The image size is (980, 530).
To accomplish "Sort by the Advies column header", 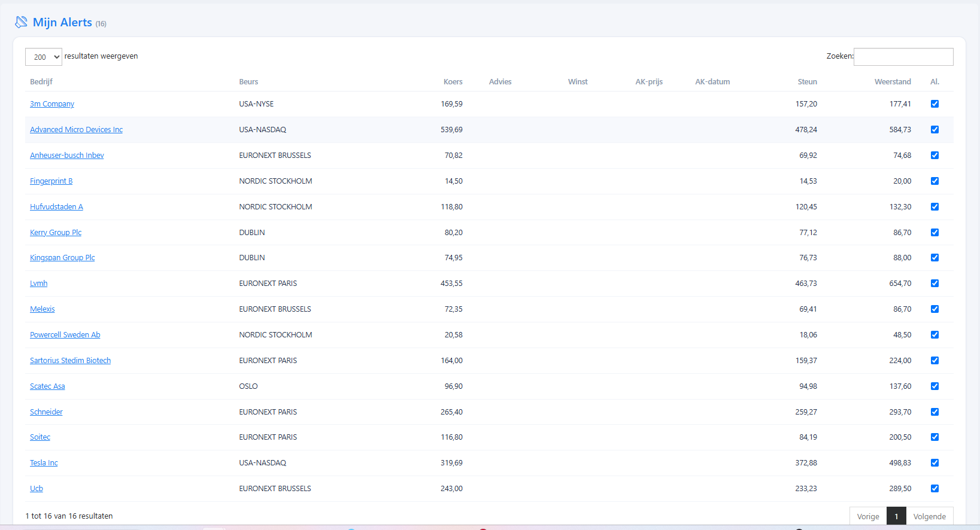I will 500,82.
